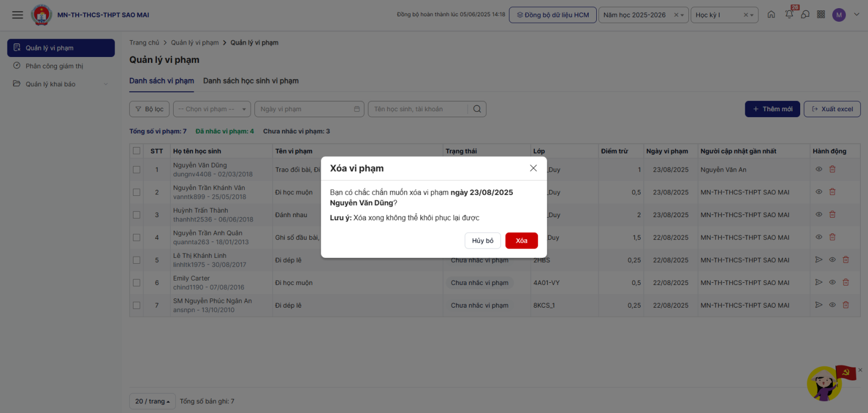Open the 20 / trang page size dropdown
Screen dimensions: 868x413
[x=152, y=401]
